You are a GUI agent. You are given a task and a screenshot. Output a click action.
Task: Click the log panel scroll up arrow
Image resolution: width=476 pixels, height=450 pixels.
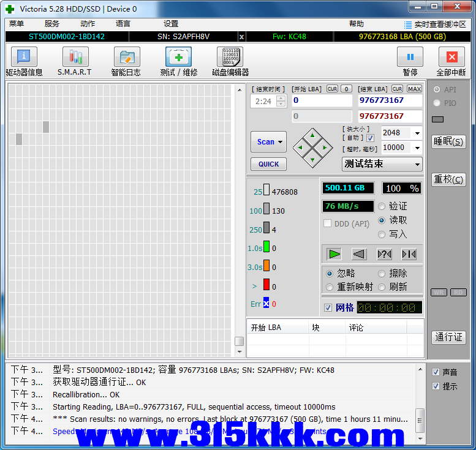420,369
